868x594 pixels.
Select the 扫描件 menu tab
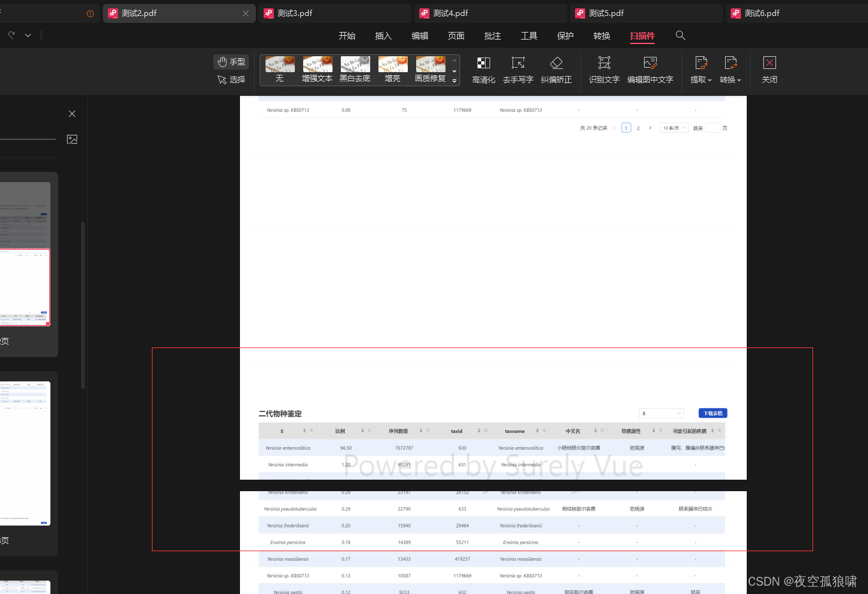[x=642, y=36]
